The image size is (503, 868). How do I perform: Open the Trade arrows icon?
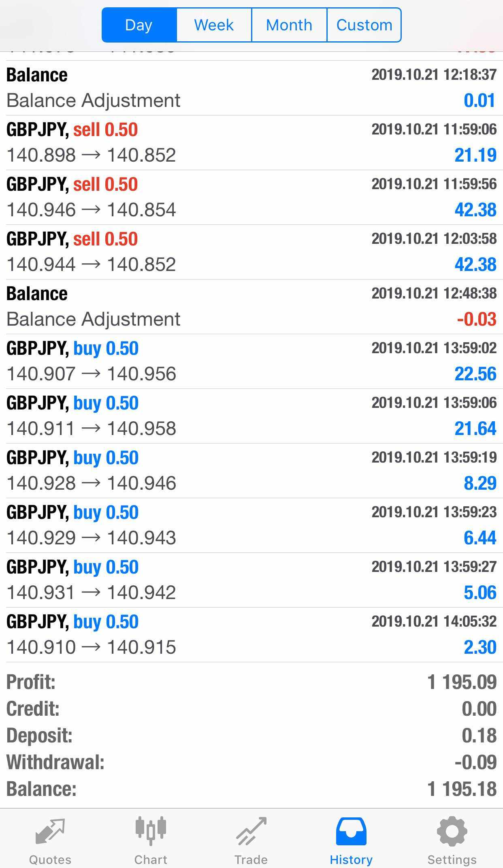tap(251, 831)
